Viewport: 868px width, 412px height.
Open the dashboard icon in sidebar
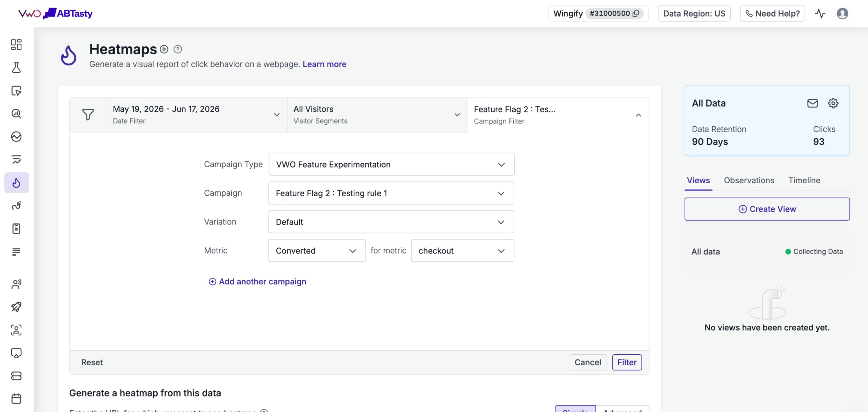click(16, 45)
